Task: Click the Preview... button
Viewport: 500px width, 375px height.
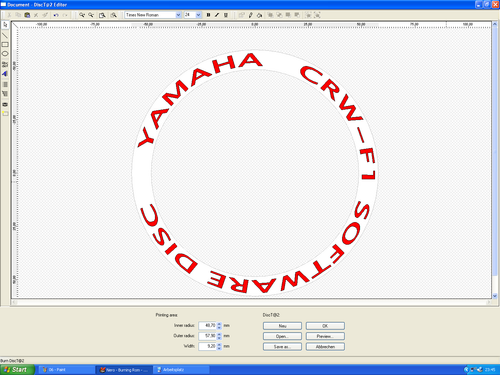Action: click(325, 336)
